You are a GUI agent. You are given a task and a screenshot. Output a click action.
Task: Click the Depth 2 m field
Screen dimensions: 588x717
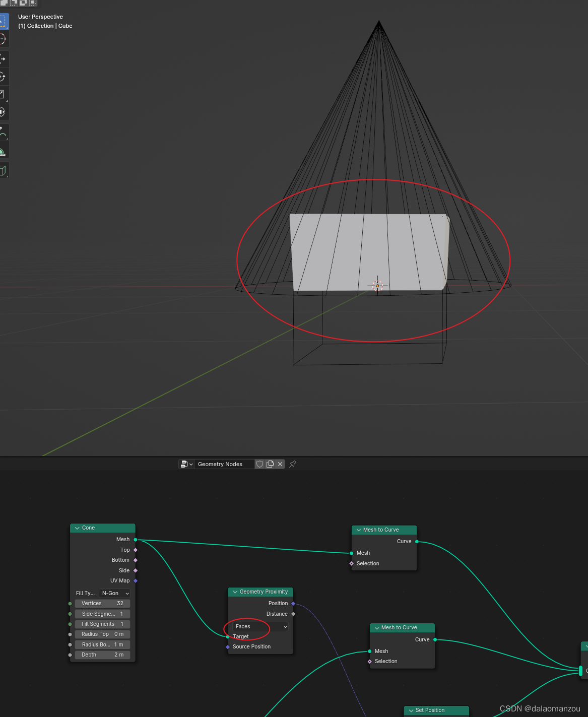(x=102, y=655)
